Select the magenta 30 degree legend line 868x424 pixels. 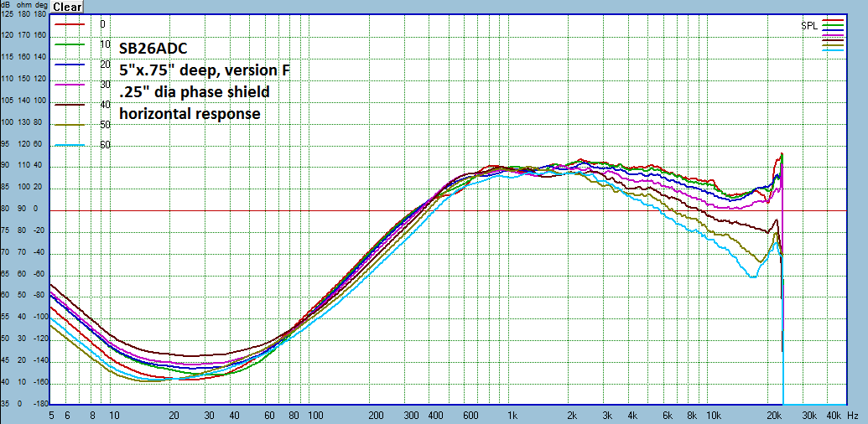(x=70, y=85)
